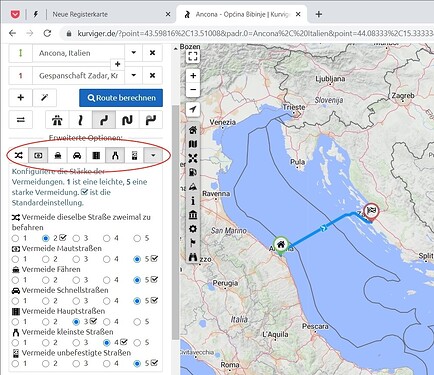Toggle avoid toll roads option button
Viewport: 434px width, 375px height.
[x=38, y=155]
